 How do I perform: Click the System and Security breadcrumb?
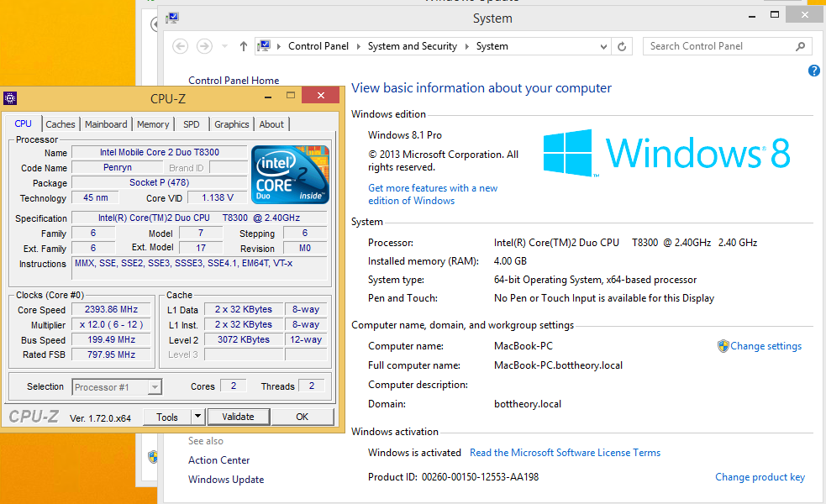point(413,46)
